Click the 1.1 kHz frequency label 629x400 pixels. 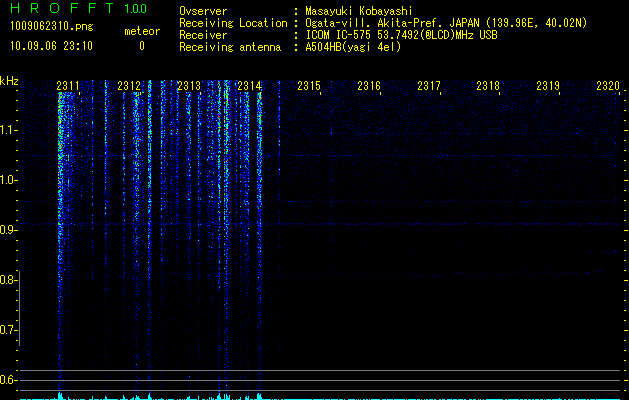point(7,130)
